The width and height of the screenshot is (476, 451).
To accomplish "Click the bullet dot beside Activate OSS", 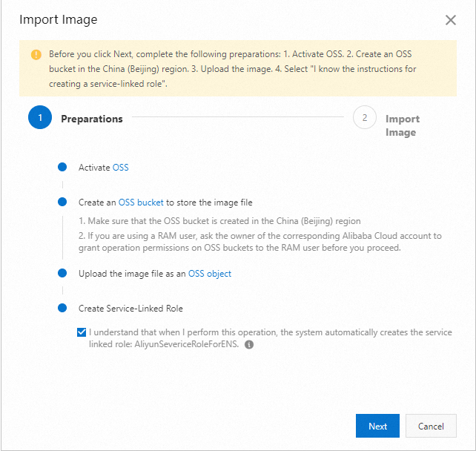I will coord(62,168).
